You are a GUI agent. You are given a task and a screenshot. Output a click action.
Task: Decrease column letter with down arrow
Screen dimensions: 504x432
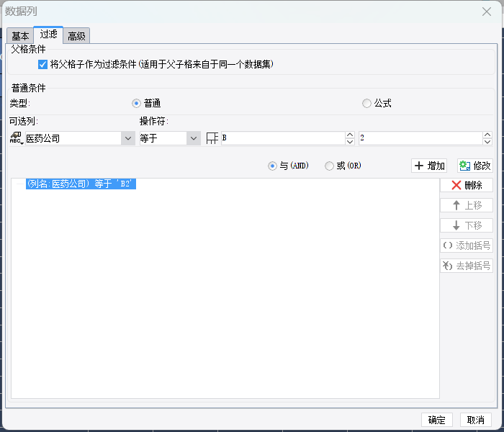(350, 142)
